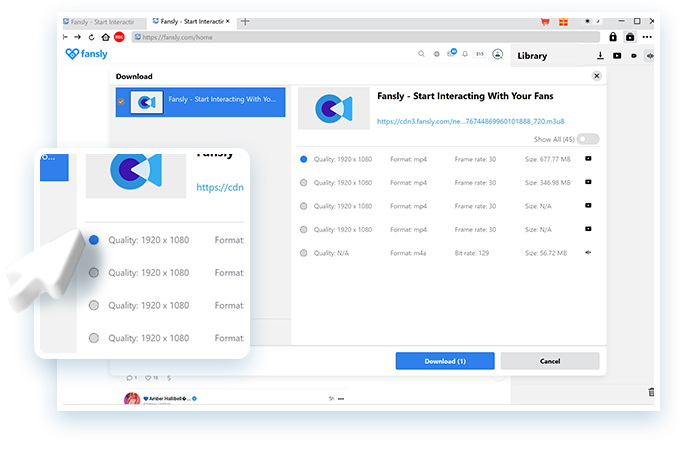Choose the third 1920 x 1080 mp4 option
The width and height of the screenshot is (684, 449).
(x=304, y=206)
